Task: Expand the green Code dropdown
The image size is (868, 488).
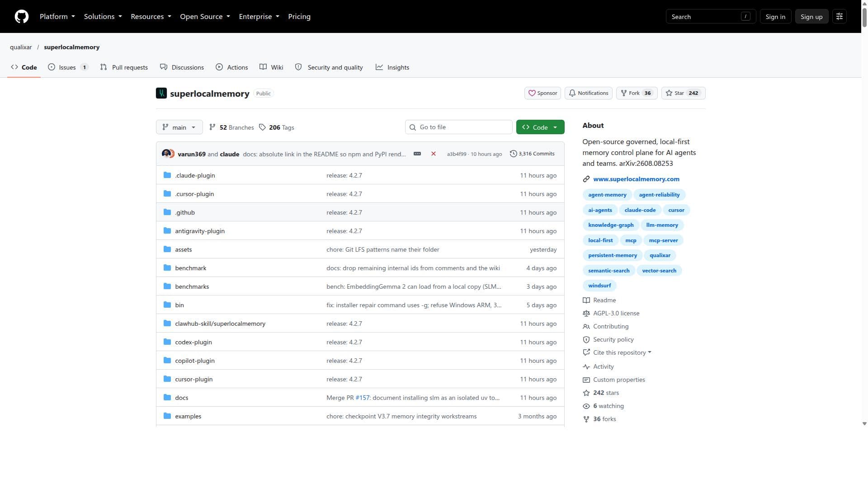Action: 540,127
